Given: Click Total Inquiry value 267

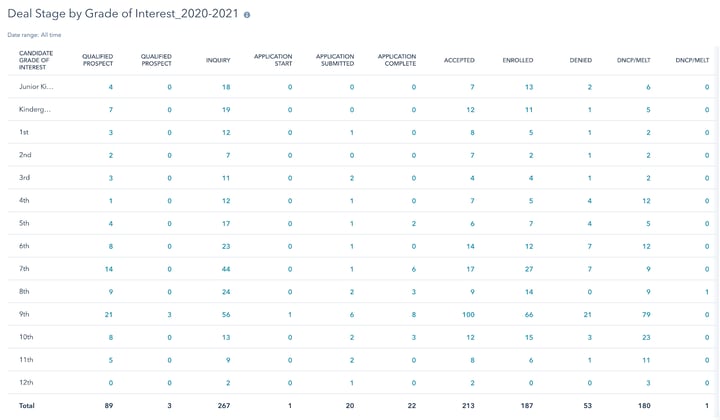Looking at the screenshot, I should pyautogui.click(x=224, y=406).
